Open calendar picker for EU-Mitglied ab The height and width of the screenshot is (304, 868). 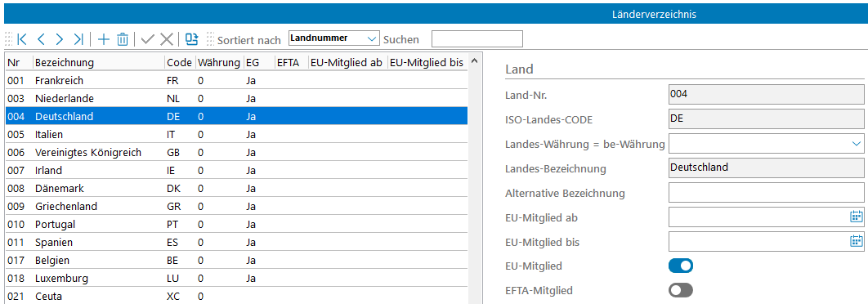coord(857,217)
